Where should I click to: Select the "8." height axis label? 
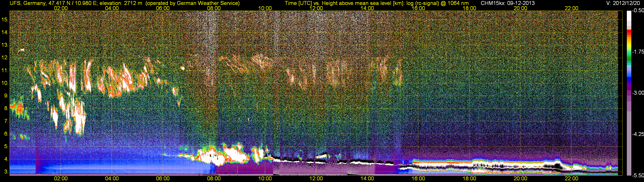6,109
